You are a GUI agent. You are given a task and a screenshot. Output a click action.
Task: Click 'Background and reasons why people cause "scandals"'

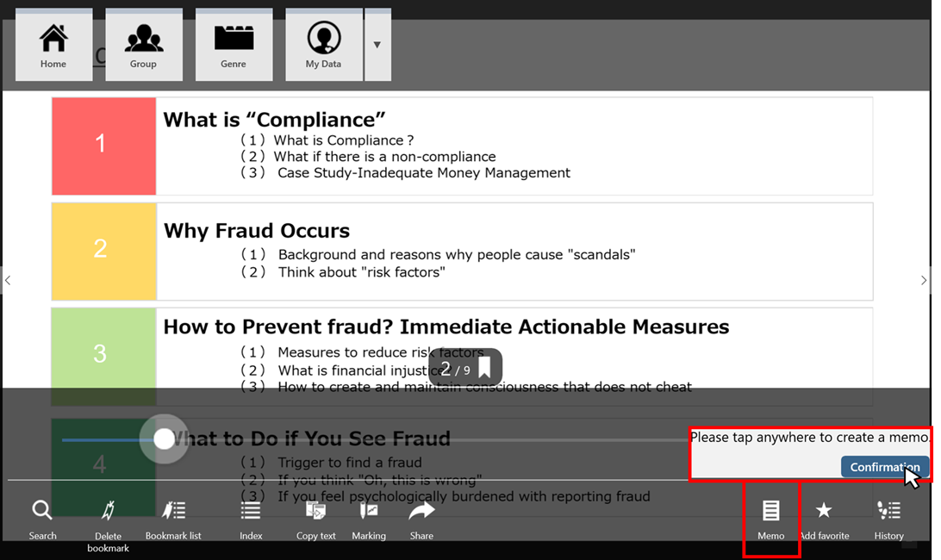coord(457,254)
